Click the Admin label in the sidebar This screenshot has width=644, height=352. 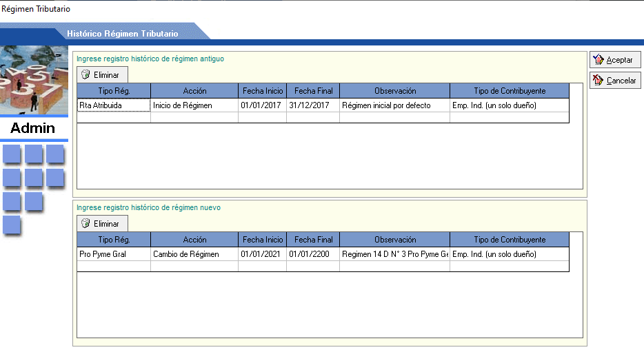click(x=32, y=128)
